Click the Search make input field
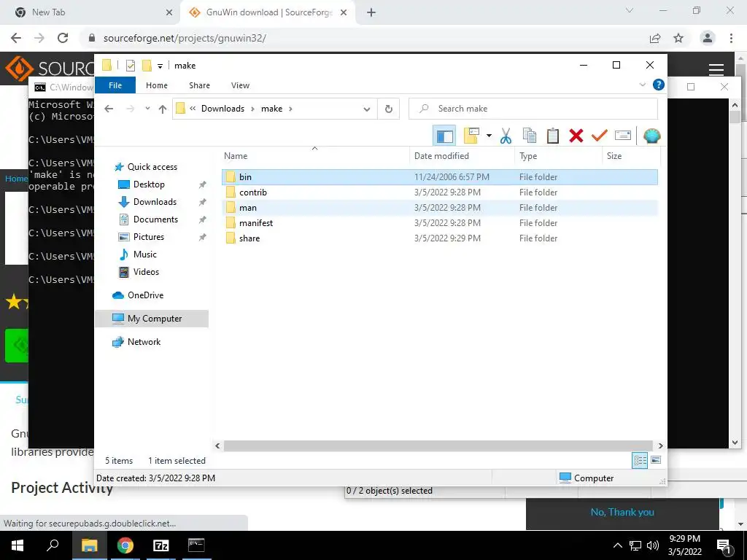 pyautogui.click(x=533, y=109)
